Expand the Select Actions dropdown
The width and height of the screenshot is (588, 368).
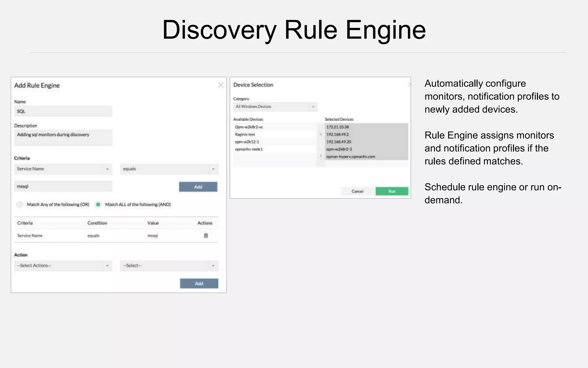coord(63,266)
